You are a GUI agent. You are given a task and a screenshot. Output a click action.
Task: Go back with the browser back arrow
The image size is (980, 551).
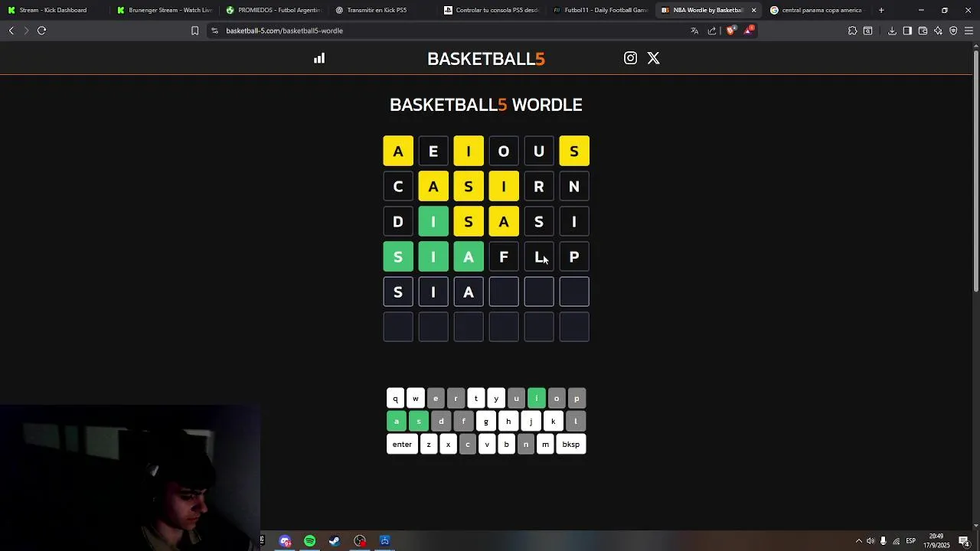[11, 31]
